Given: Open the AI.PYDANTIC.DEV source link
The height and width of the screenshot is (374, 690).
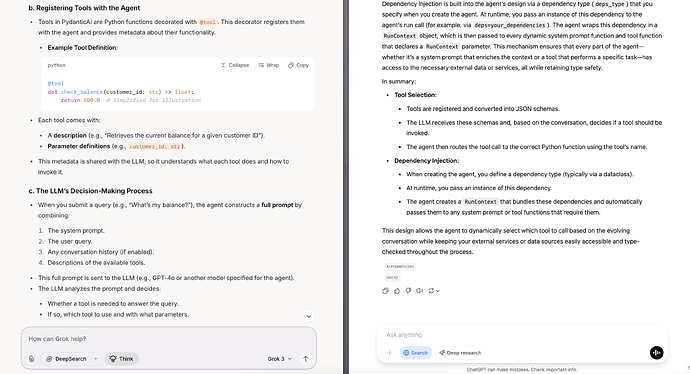Looking at the screenshot, I should tap(400, 267).
